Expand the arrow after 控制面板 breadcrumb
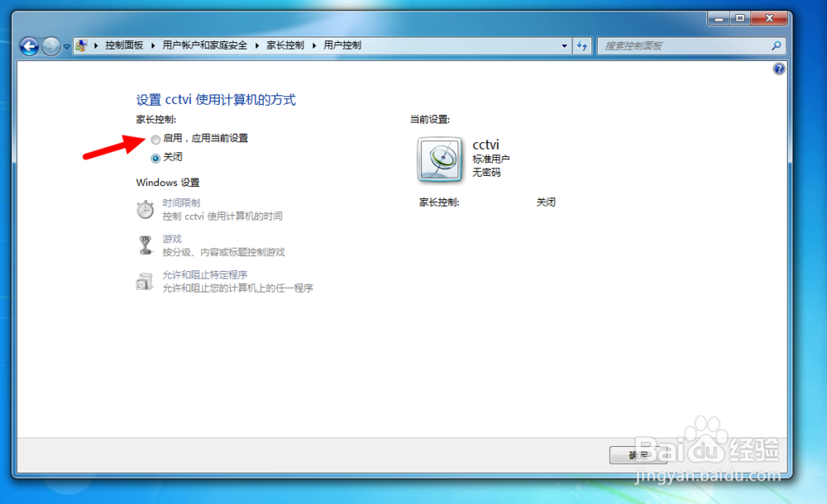 (x=153, y=45)
